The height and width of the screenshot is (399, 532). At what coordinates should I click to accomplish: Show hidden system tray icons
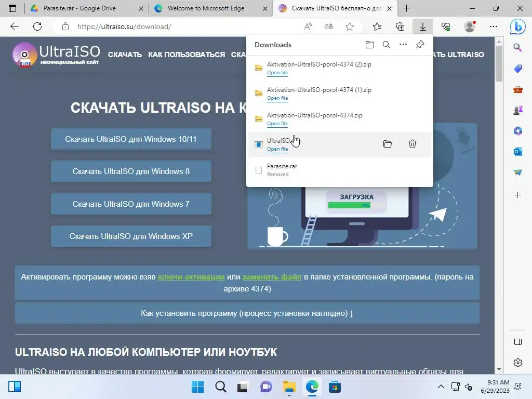pyautogui.click(x=441, y=387)
